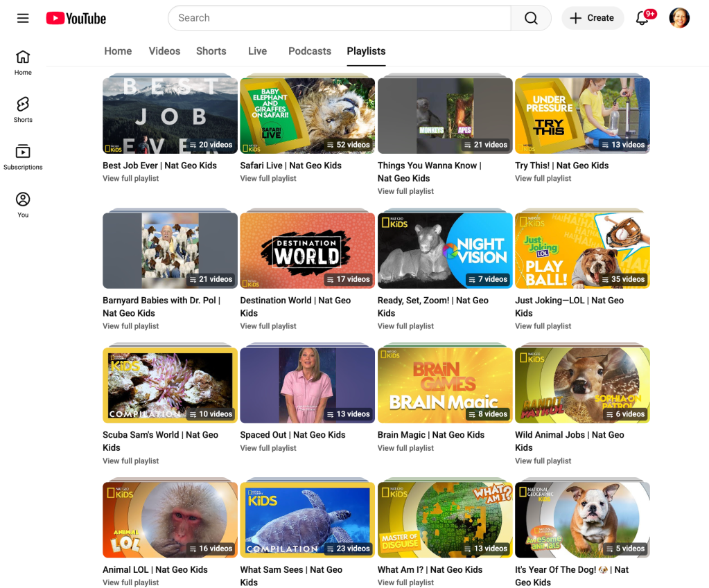This screenshot has width=709, height=588.
Task: Go to Shorts in sidebar
Action: [x=23, y=109]
